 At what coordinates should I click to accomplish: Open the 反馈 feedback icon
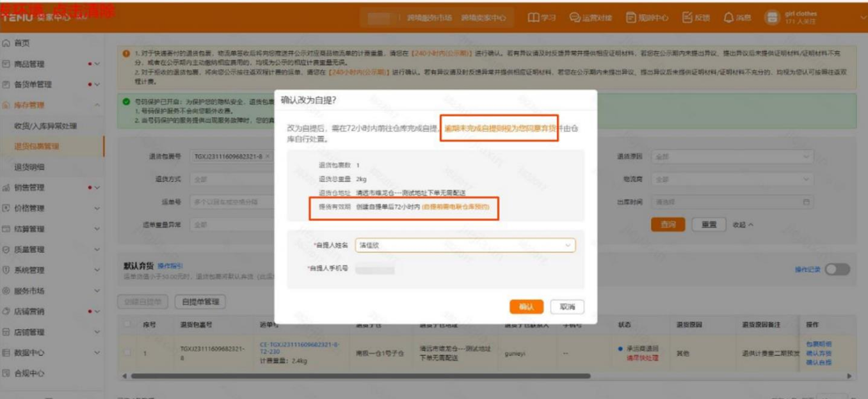tap(687, 18)
